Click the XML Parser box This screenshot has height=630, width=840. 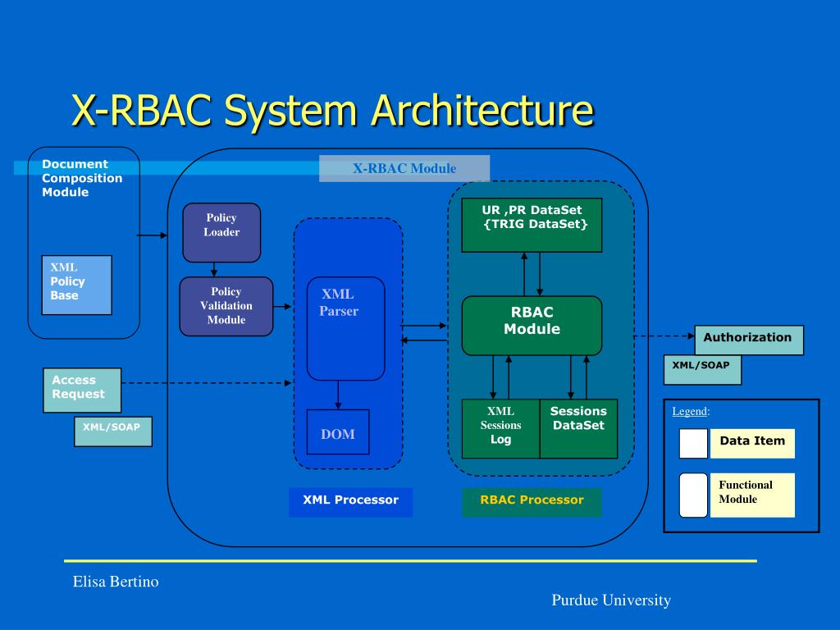coord(345,328)
